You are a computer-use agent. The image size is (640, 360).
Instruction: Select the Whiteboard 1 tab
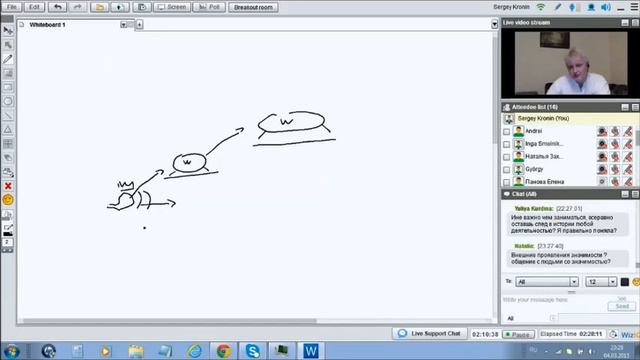(47, 25)
